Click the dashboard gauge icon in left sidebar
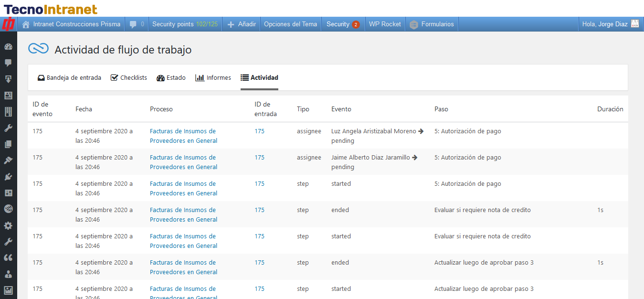 coord(8,47)
